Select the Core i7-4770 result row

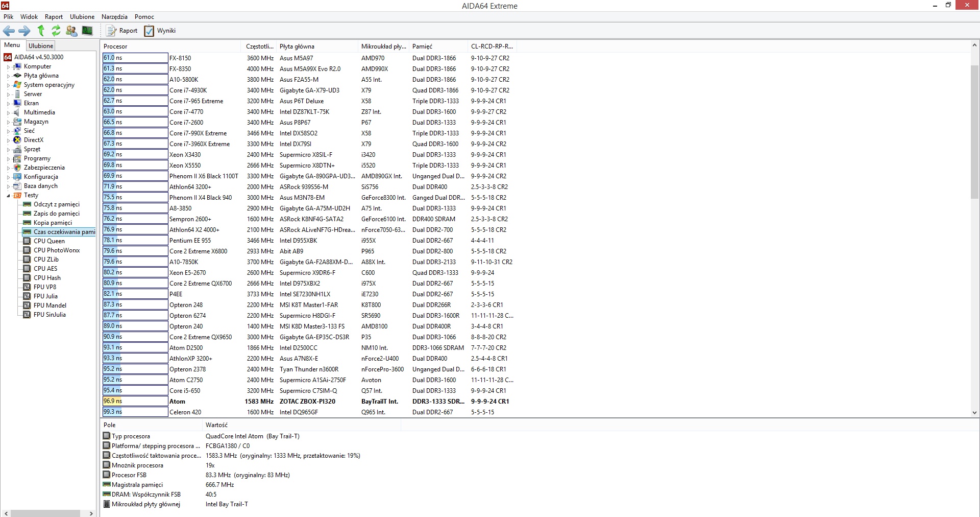tap(310, 111)
